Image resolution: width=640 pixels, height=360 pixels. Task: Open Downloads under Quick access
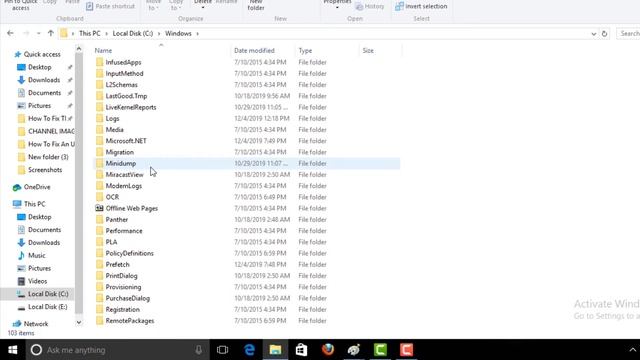coord(44,80)
